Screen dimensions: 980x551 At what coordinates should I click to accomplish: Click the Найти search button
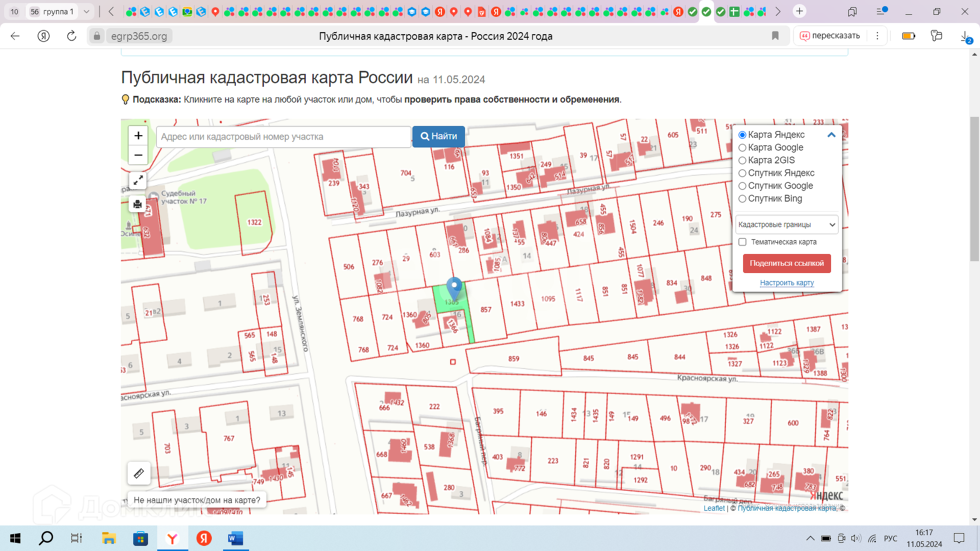click(x=438, y=137)
